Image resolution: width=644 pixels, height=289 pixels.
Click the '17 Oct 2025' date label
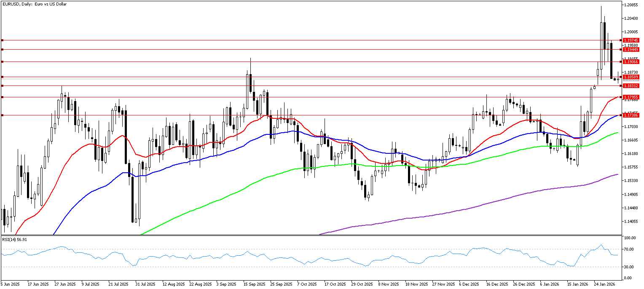335,284
